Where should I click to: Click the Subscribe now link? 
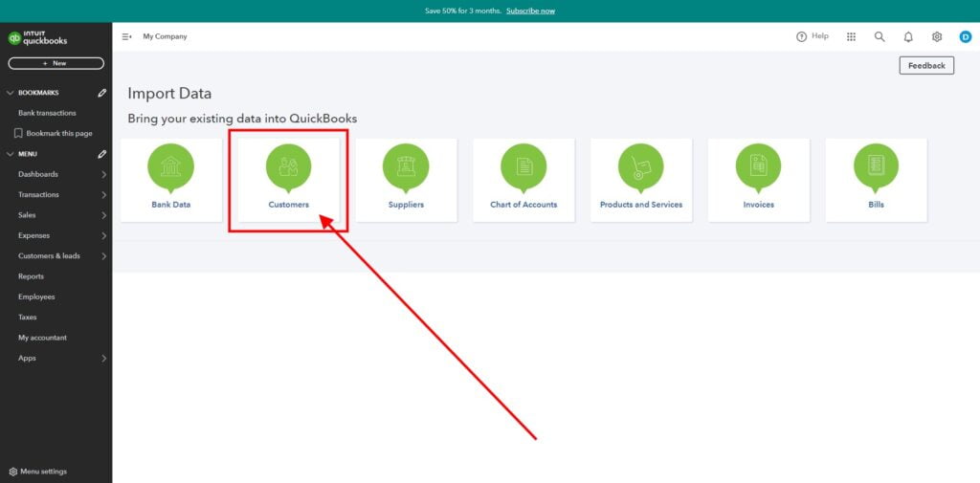click(x=530, y=11)
